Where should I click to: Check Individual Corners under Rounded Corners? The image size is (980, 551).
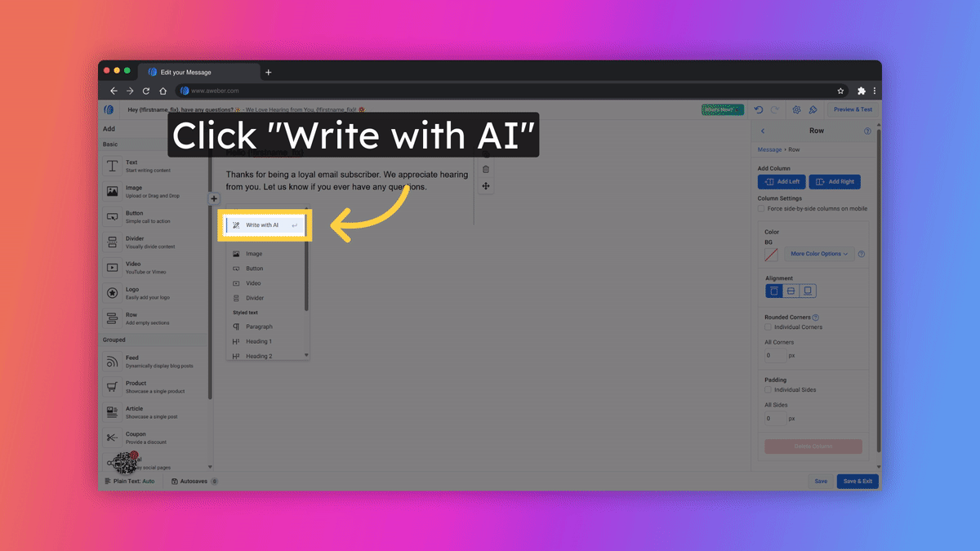768,327
